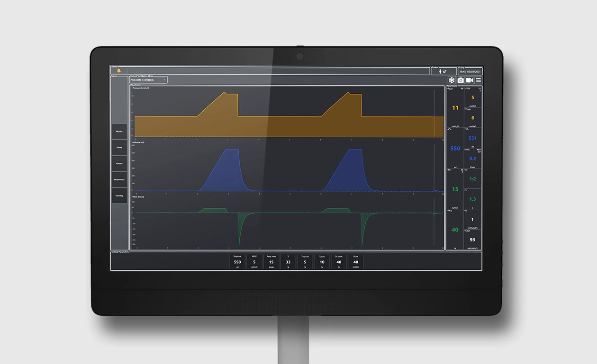597x364 pixels.
Task: Adjust the Tpause 10 % setting
Action: coord(322,262)
